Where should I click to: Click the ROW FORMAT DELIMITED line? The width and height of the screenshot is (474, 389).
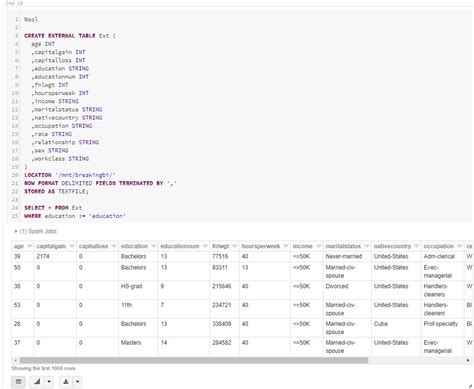100,183
